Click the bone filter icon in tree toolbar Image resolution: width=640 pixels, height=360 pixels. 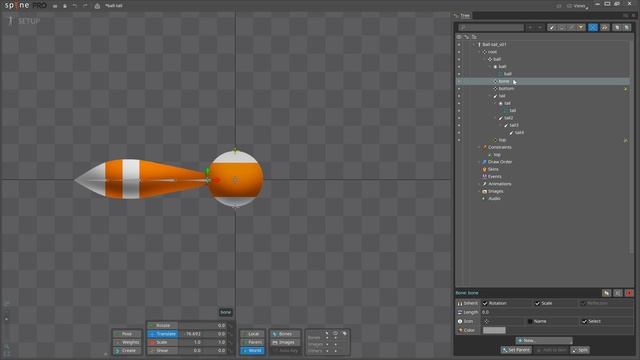click(x=552, y=27)
